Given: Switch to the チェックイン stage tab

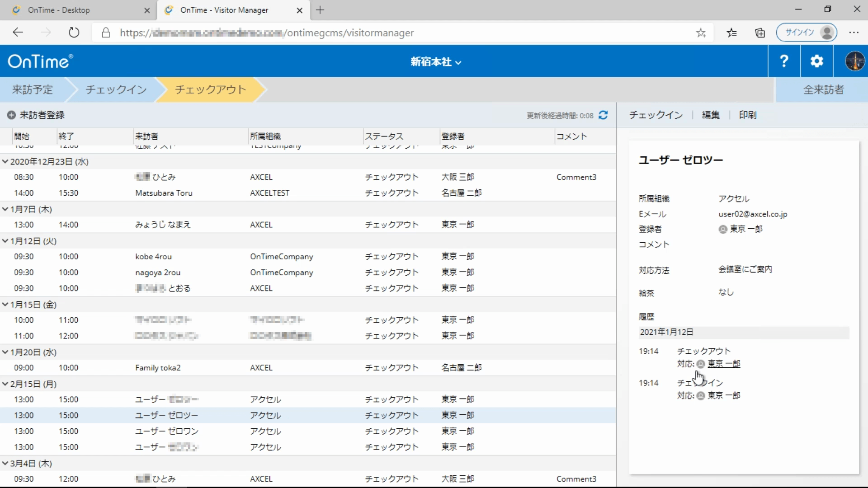Looking at the screenshot, I should pos(116,89).
